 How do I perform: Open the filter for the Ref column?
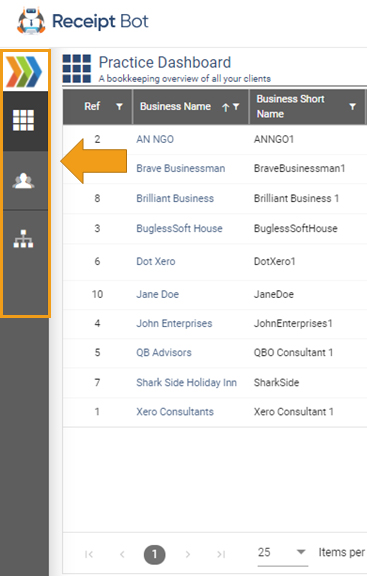[x=119, y=107]
